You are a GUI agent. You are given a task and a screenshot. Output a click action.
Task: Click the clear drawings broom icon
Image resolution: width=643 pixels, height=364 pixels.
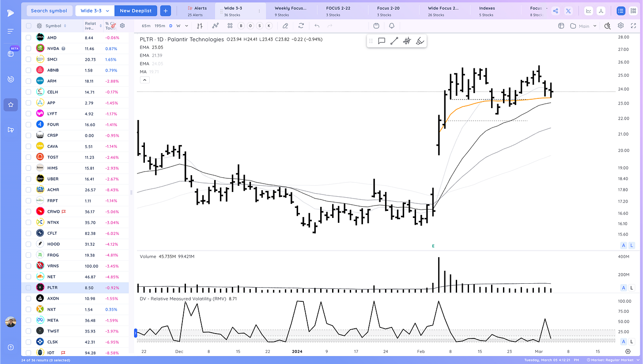[x=420, y=41]
